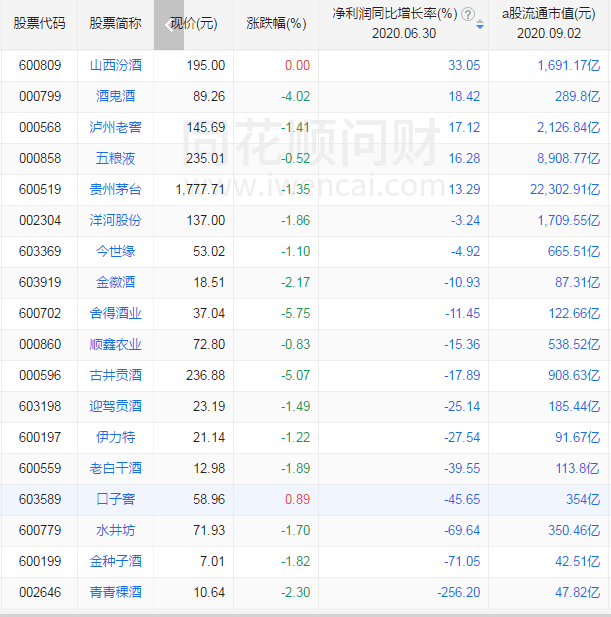Toggle sort arrow on 净利润同比增长率 column
Image resolution: width=611 pixels, height=617 pixels.
tap(480, 24)
